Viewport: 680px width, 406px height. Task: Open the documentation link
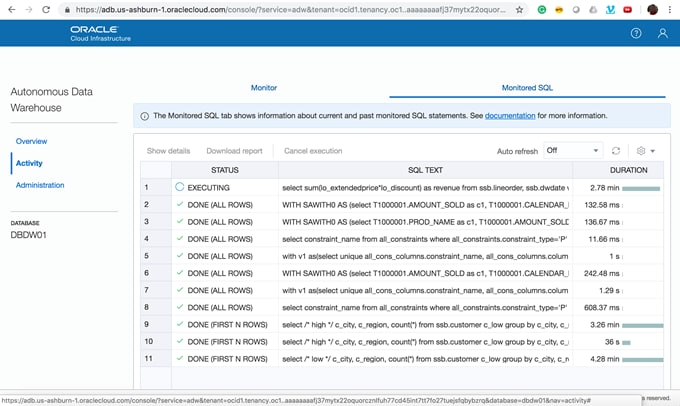(x=510, y=116)
